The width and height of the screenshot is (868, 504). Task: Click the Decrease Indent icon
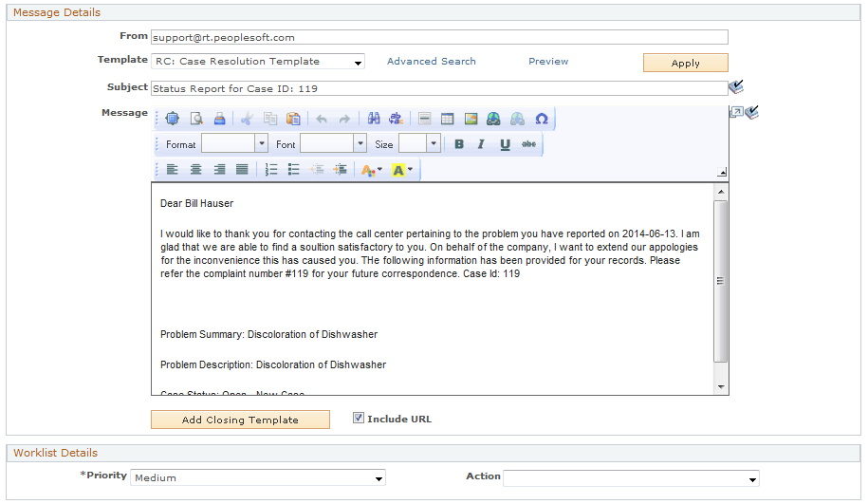(x=317, y=170)
